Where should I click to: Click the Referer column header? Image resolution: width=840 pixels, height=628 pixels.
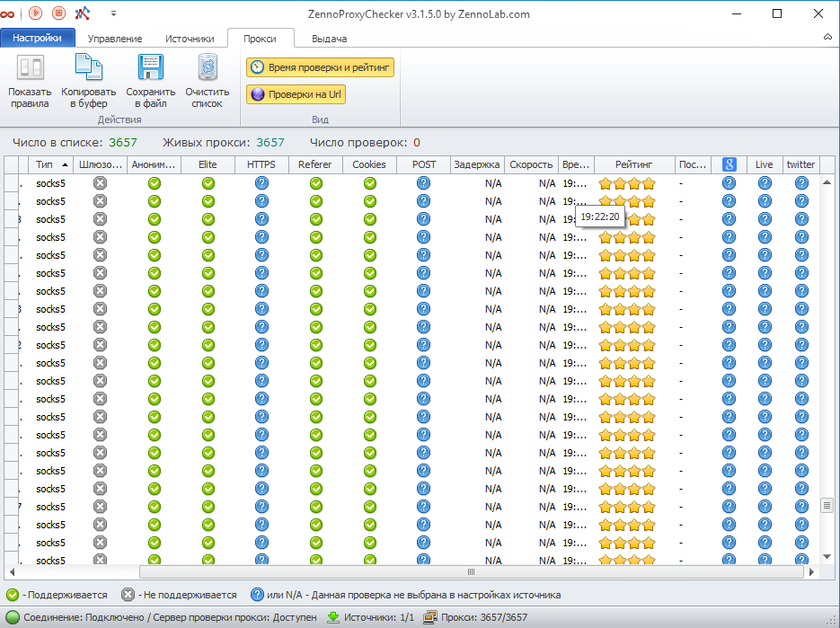(315, 164)
